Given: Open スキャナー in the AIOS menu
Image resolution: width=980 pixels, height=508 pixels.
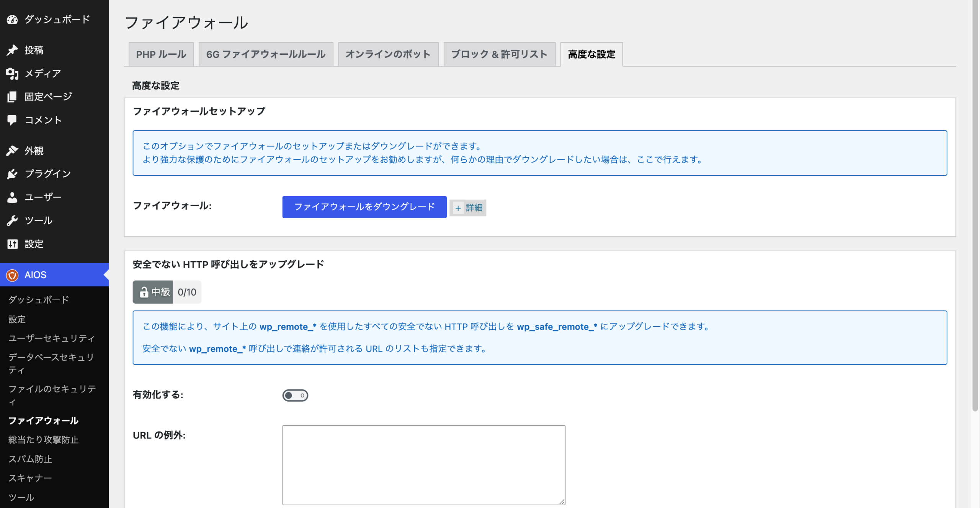Looking at the screenshot, I should (30, 478).
